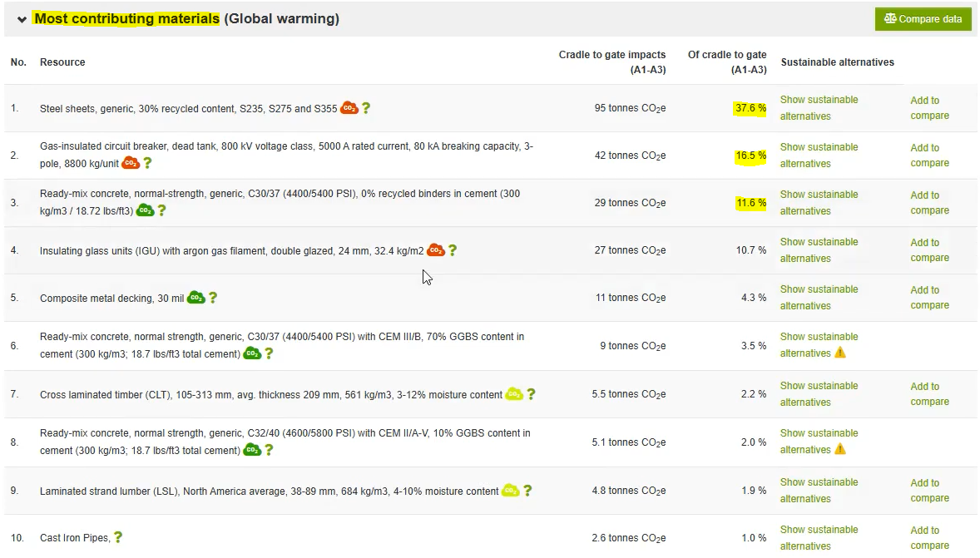Viewport: 980px width, 558px height.
Task: Click warning triangle in CEM III/B concrete row
Action: tap(840, 353)
